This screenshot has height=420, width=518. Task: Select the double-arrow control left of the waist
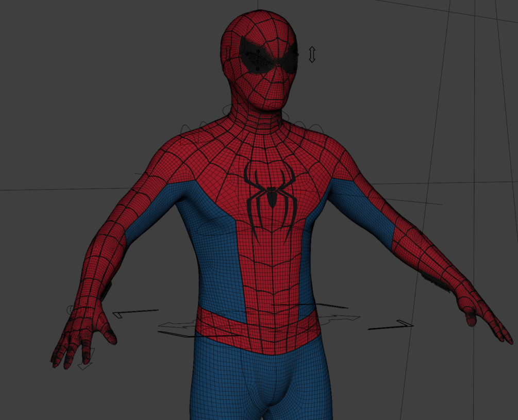tap(176, 325)
